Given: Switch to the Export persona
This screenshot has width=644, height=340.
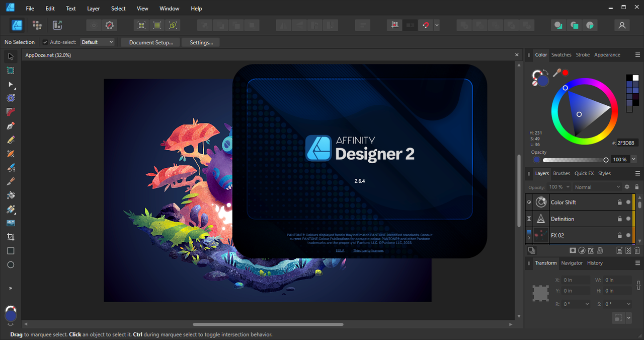Looking at the screenshot, I should [x=56, y=25].
